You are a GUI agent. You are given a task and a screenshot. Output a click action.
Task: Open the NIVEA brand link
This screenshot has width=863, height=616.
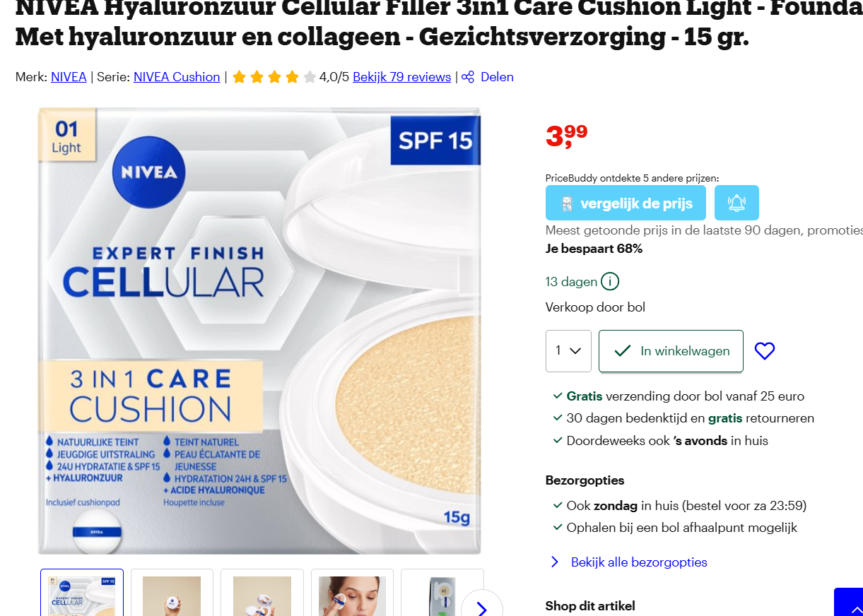tap(69, 77)
